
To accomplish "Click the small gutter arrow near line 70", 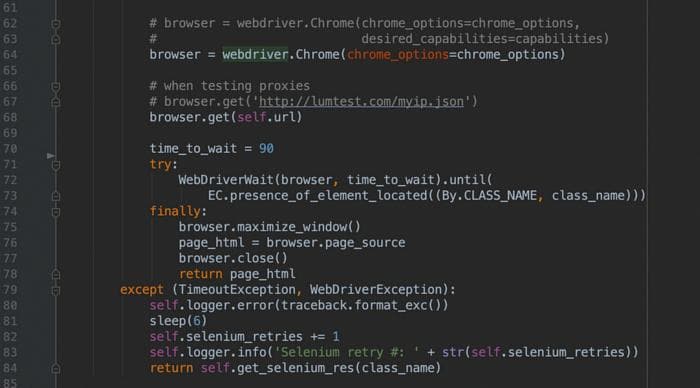I will (x=51, y=156).
